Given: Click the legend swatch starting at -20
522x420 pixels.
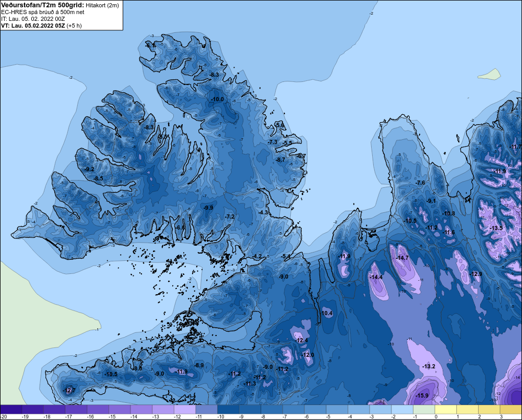Looking at the screenshot, I should coord(11,410).
